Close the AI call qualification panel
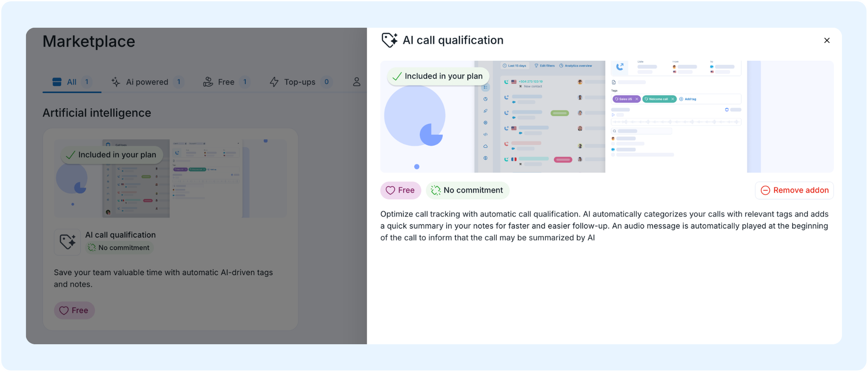 click(x=827, y=40)
